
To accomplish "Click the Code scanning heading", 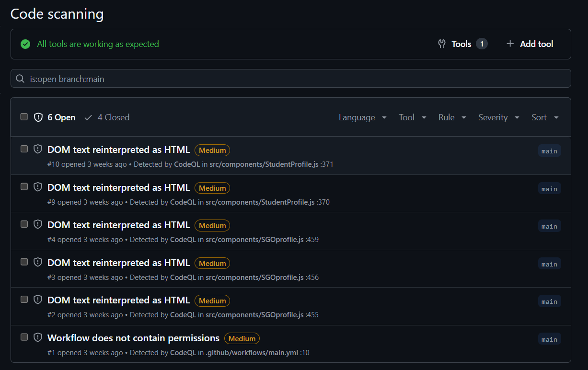I will pos(57,14).
